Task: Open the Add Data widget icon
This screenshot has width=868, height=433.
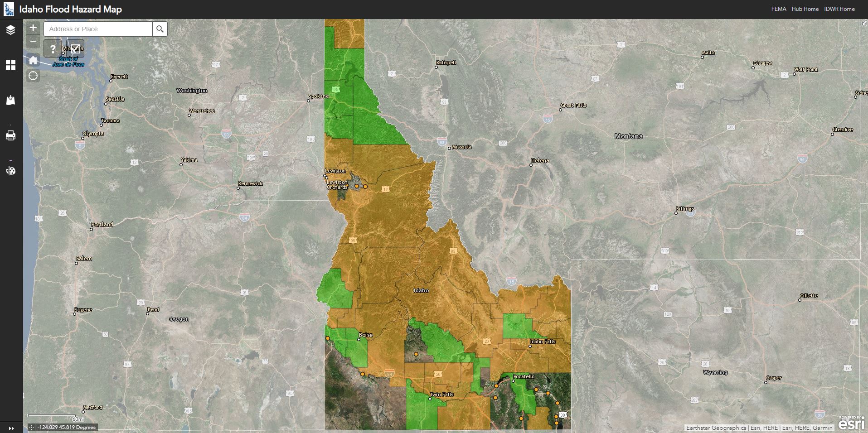Action: (x=10, y=100)
